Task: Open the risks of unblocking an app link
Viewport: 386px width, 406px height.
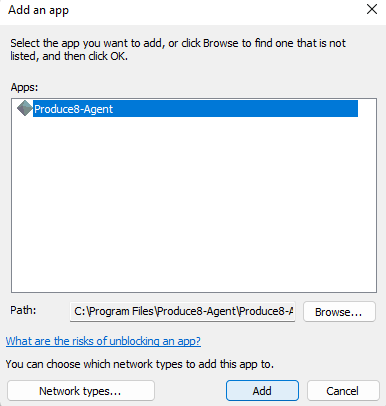Action: pyautogui.click(x=103, y=341)
